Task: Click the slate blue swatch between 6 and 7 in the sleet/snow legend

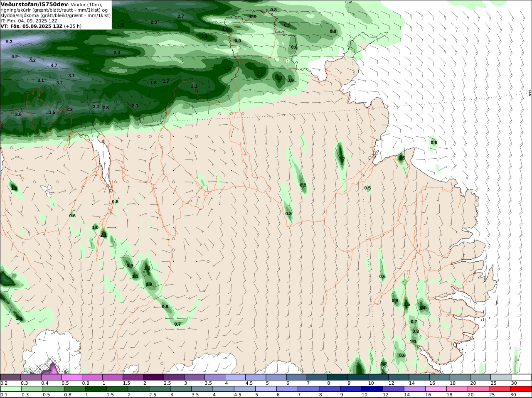Action: [297, 377]
